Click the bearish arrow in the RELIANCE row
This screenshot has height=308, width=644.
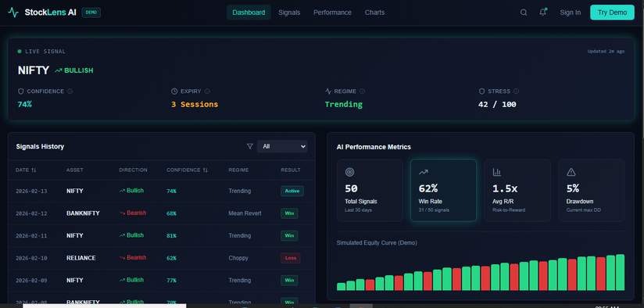click(x=122, y=258)
